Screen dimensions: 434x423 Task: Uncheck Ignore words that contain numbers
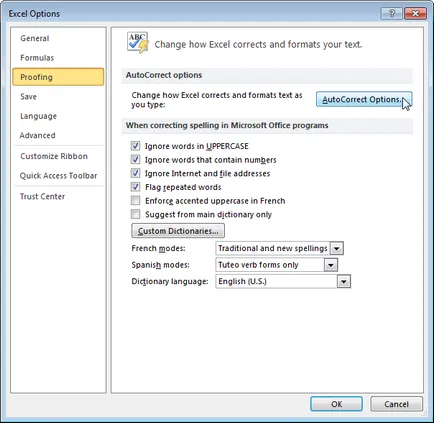pyautogui.click(x=135, y=160)
